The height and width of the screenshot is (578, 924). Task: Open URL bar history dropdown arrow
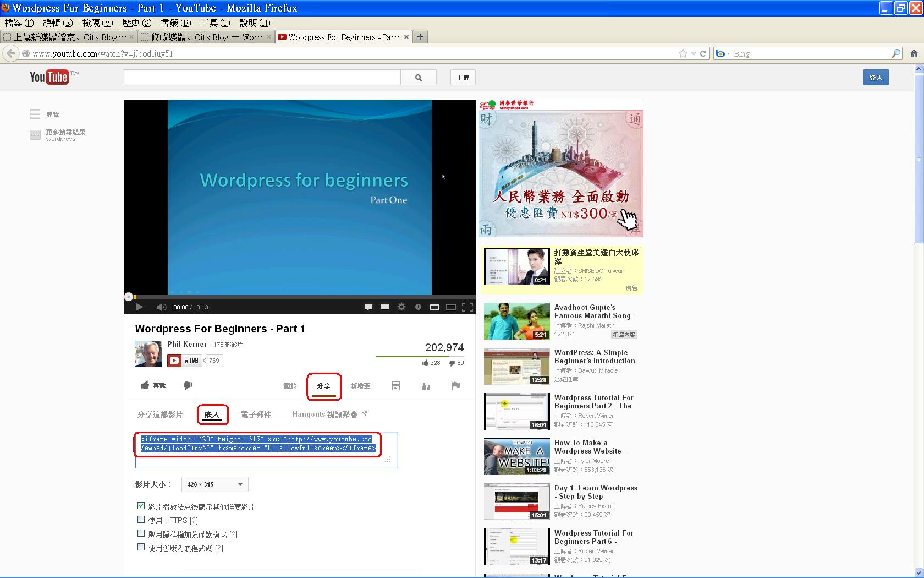694,53
